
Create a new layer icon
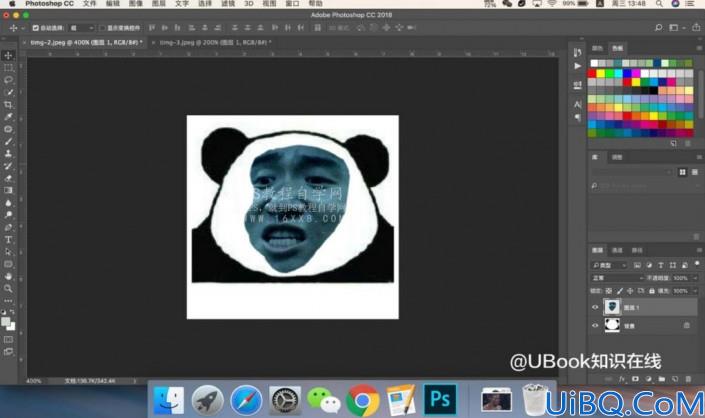pyautogui.click(x=675, y=379)
